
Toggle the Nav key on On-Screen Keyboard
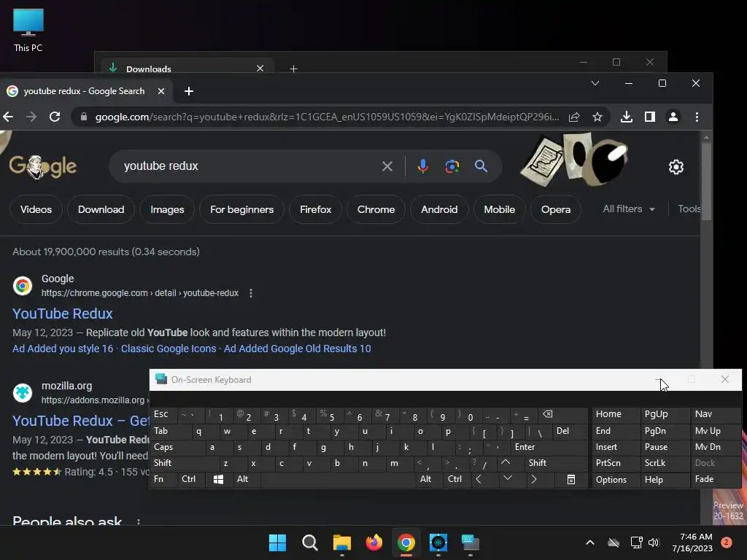715,414
